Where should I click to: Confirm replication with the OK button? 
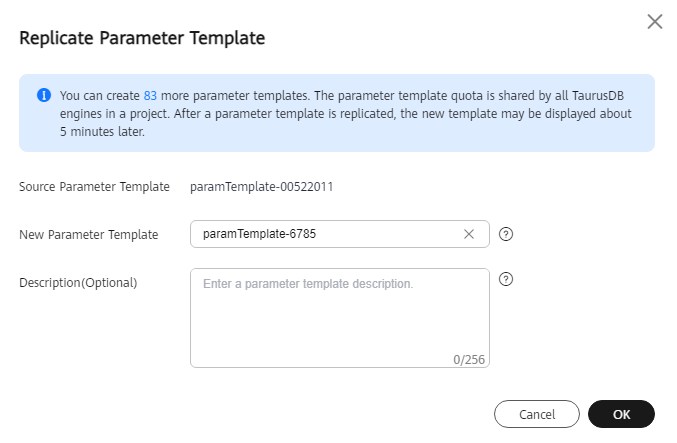coord(621,414)
